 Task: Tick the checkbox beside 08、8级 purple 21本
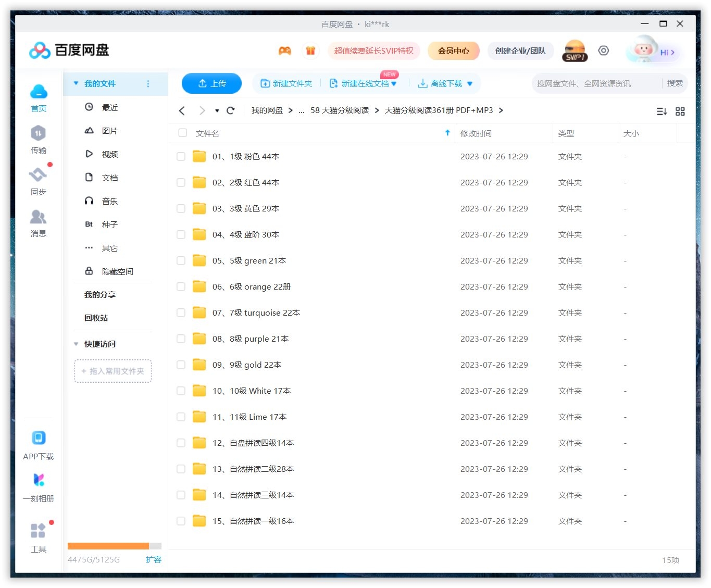181,339
